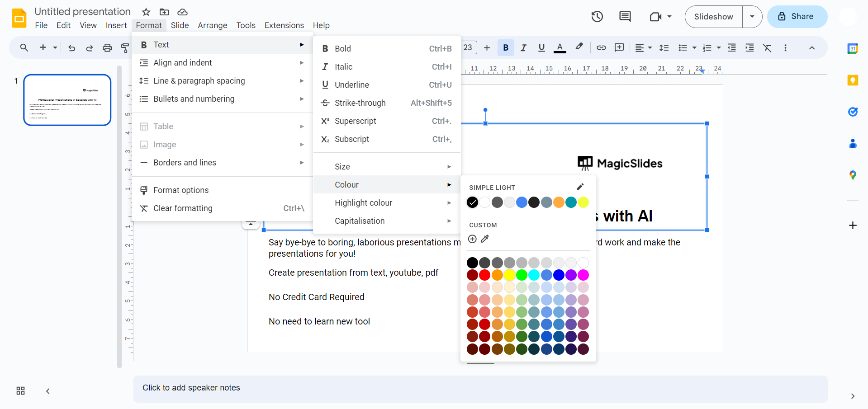
Task: Edit the Simple Light theme colours
Action: point(580,187)
